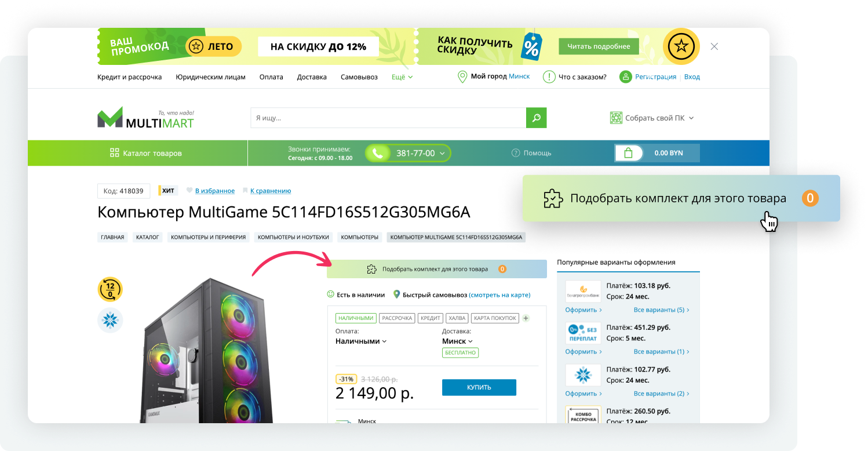Click the 'ЛЕТО' promo code badge
Viewport: 868px width, 451px height.
tap(213, 46)
